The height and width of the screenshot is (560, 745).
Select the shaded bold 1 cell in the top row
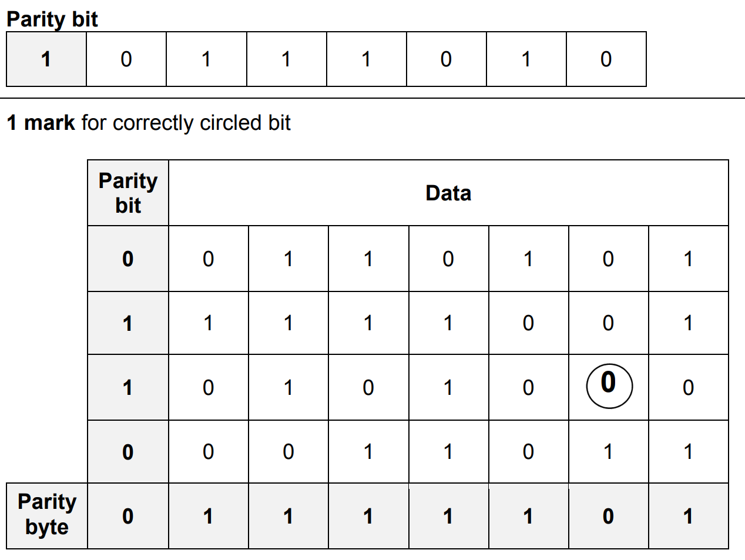click(46, 59)
